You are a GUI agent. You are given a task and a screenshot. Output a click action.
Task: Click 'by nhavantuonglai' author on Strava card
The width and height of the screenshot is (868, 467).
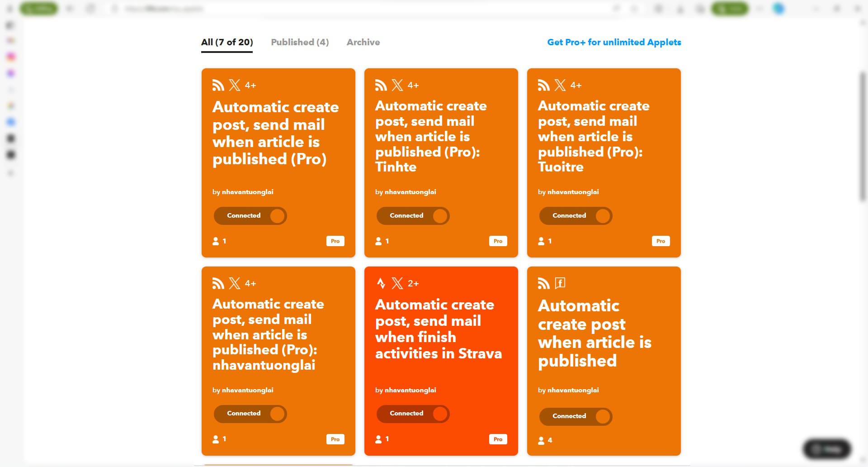[406, 390]
